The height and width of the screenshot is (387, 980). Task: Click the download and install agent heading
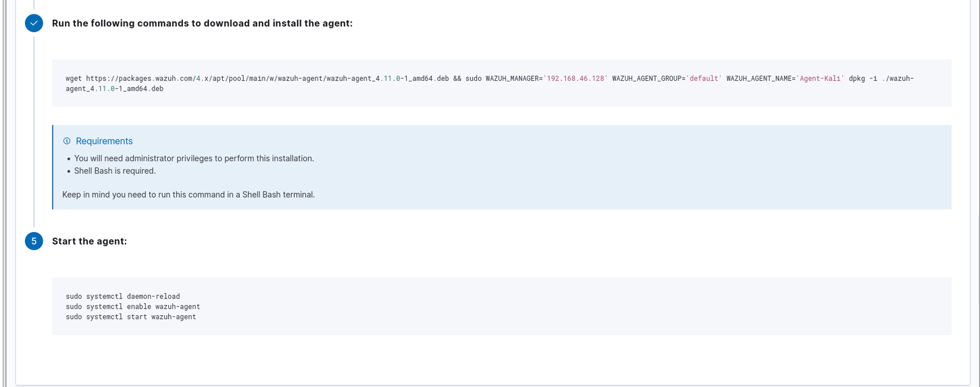[202, 23]
